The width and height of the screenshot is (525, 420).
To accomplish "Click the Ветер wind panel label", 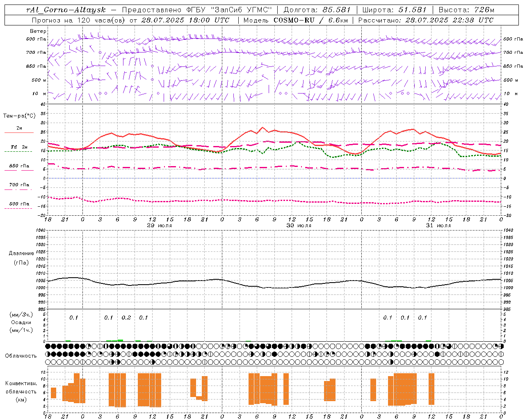I will (x=38, y=31).
